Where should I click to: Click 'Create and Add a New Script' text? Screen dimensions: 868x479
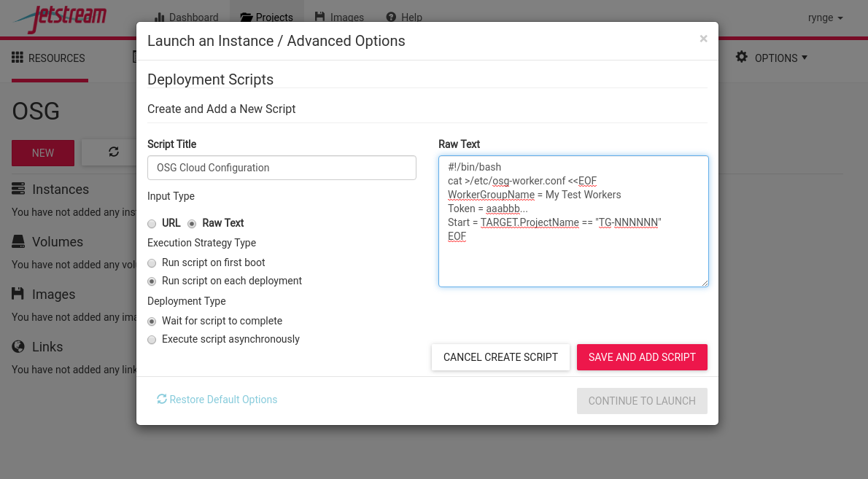pyautogui.click(x=222, y=109)
